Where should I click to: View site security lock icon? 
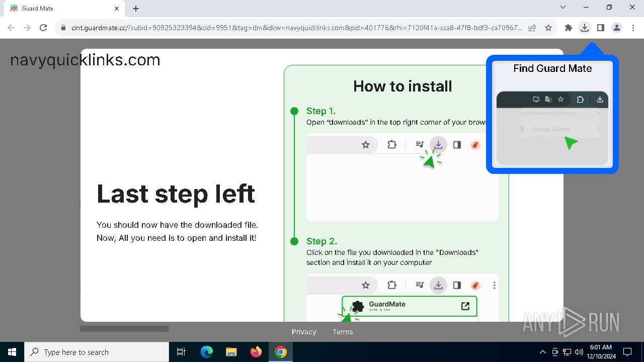pyautogui.click(x=63, y=28)
